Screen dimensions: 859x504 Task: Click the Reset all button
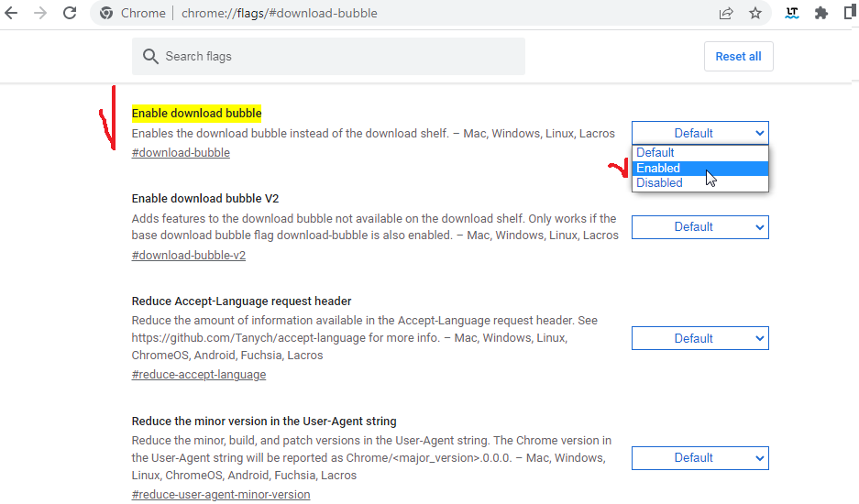point(738,57)
